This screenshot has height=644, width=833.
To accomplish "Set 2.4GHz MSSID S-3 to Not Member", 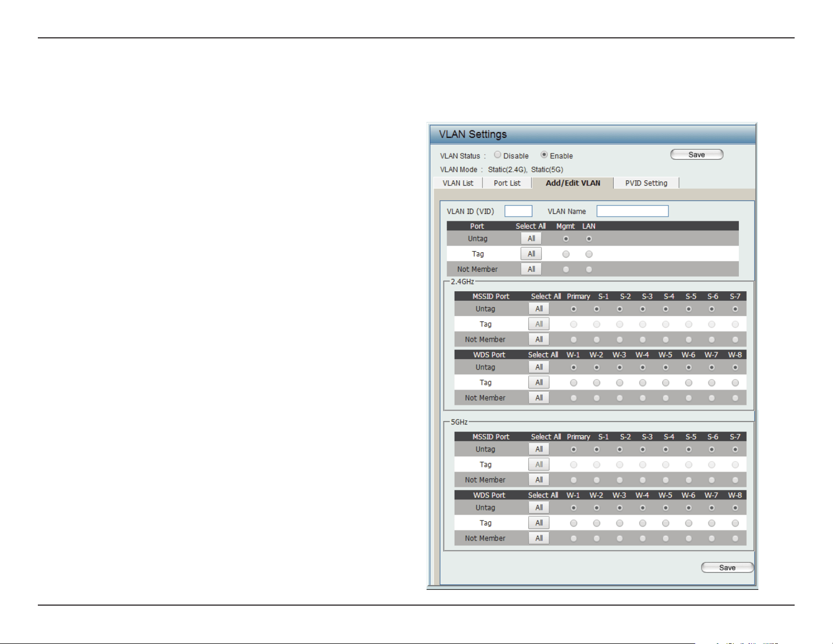I will pyautogui.click(x=643, y=340).
